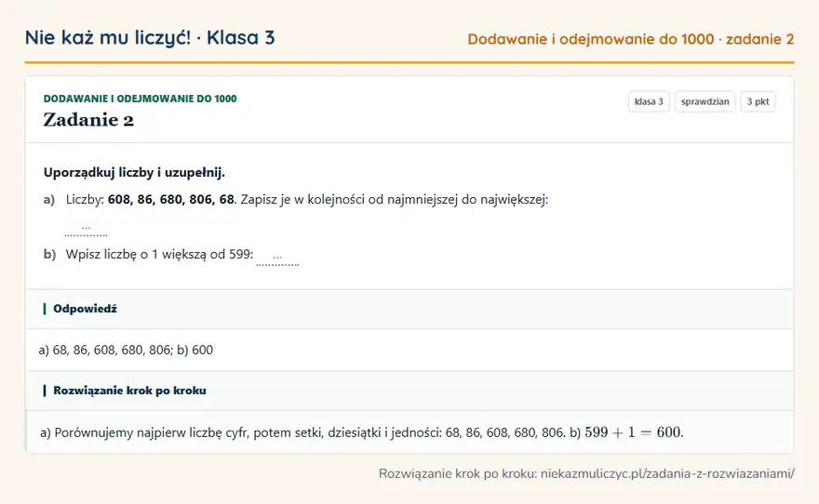819x504 pixels.
Task: Click the '3 pkt' tag
Action: (758, 101)
